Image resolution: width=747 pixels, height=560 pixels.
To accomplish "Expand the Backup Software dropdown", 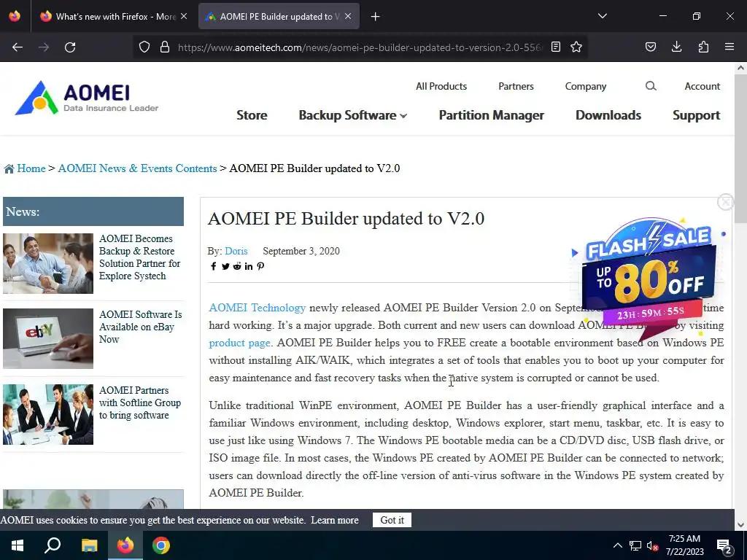I will pyautogui.click(x=352, y=115).
